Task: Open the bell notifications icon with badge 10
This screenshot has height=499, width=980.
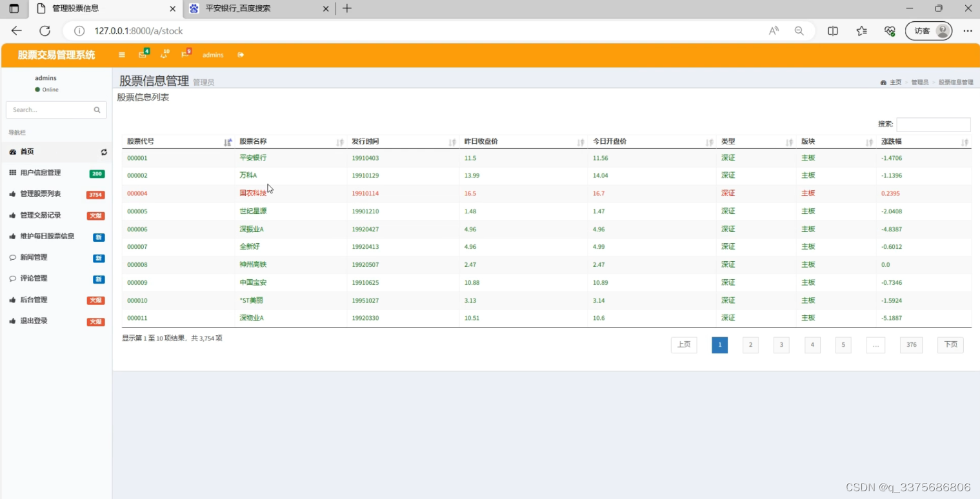Action: [x=164, y=55]
